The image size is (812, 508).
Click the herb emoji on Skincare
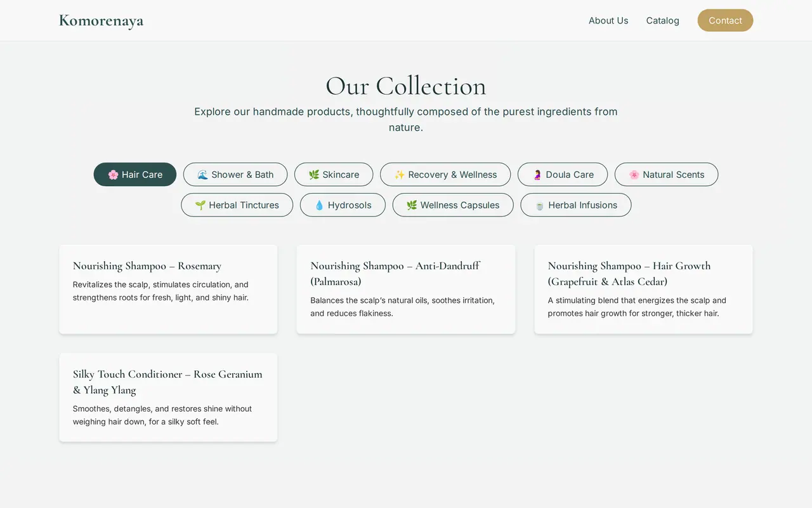pos(314,175)
